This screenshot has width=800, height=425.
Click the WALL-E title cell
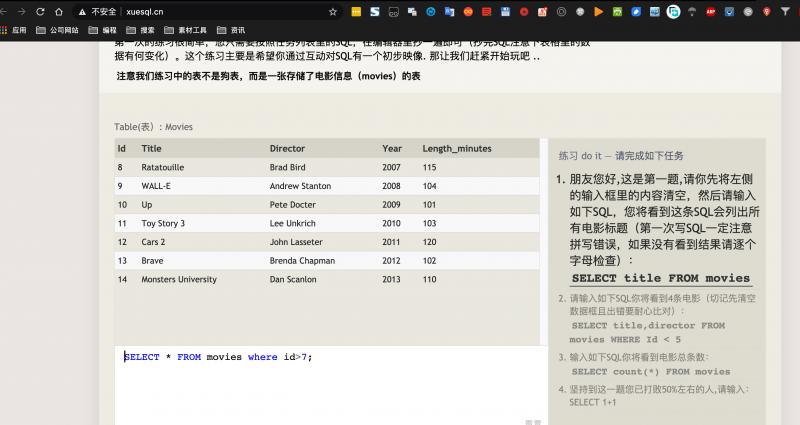point(156,186)
